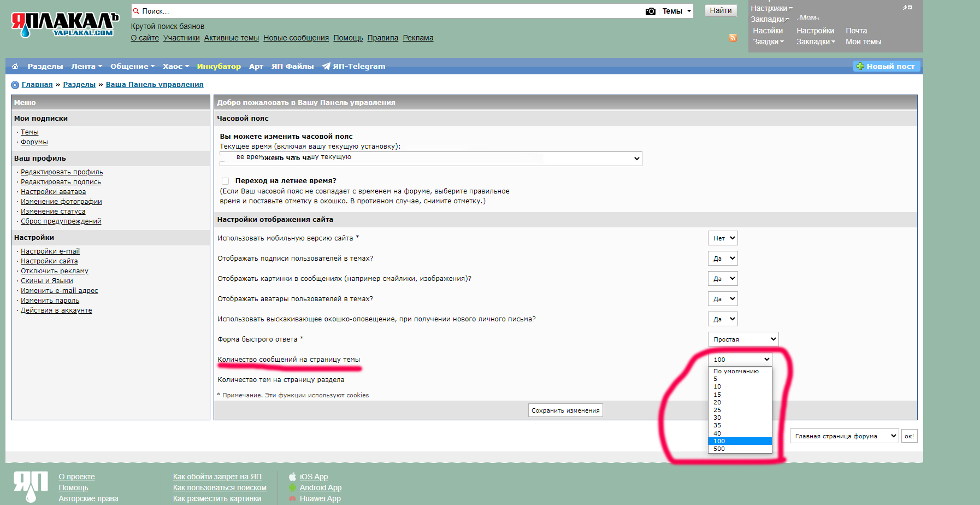Open 'Сброс предупреждений' link
The width and height of the screenshot is (980, 505).
pyautogui.click(x=61, y=221)
